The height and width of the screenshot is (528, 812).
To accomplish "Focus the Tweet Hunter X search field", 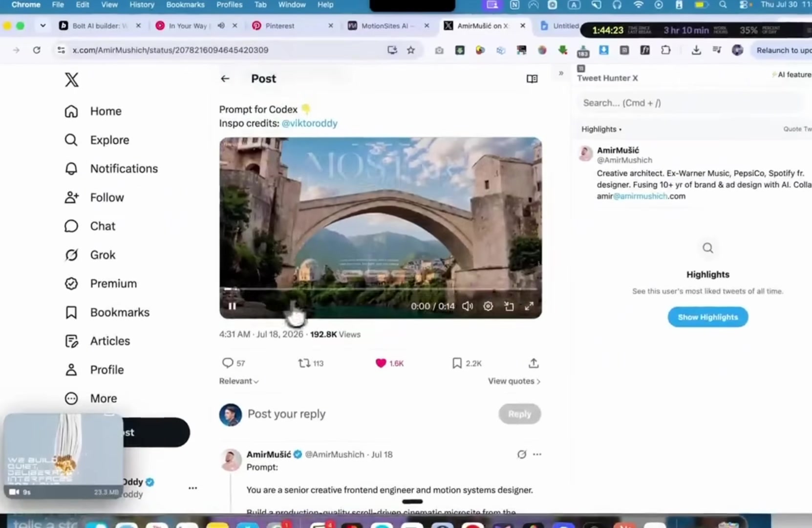I will (689, 103).
